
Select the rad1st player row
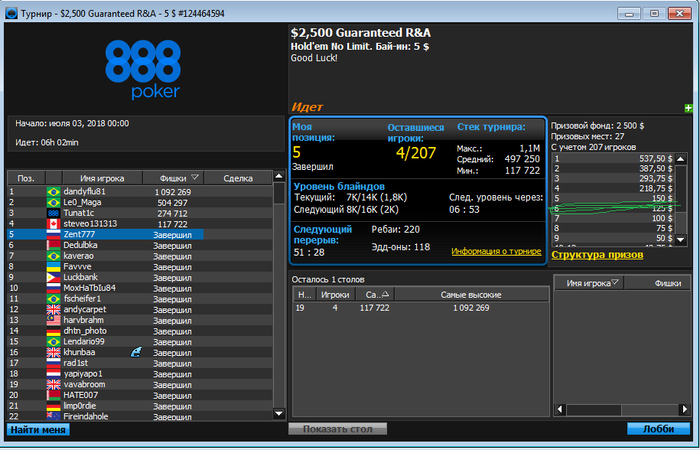140,363
